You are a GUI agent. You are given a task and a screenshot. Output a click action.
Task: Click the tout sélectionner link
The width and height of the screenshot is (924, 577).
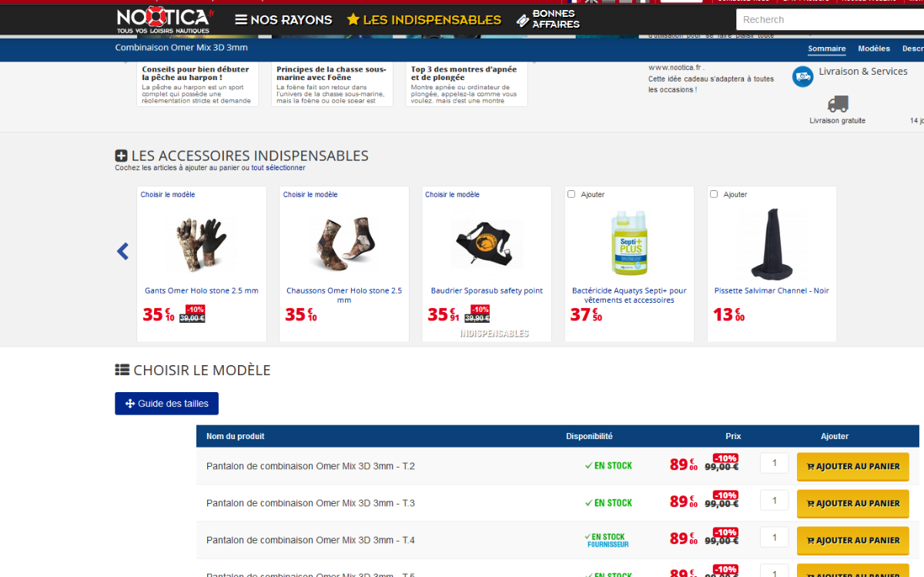278,168
